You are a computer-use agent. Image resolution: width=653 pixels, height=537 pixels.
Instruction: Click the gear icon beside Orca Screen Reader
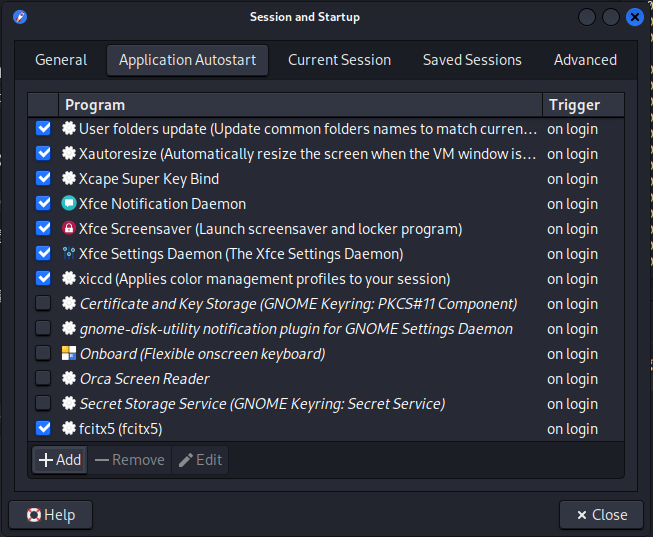[69, 378]
